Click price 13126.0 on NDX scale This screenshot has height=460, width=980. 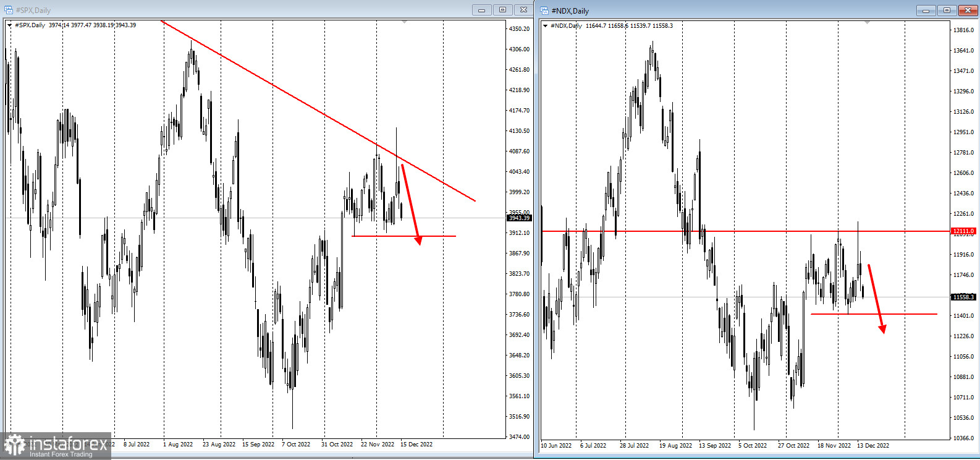963,112
